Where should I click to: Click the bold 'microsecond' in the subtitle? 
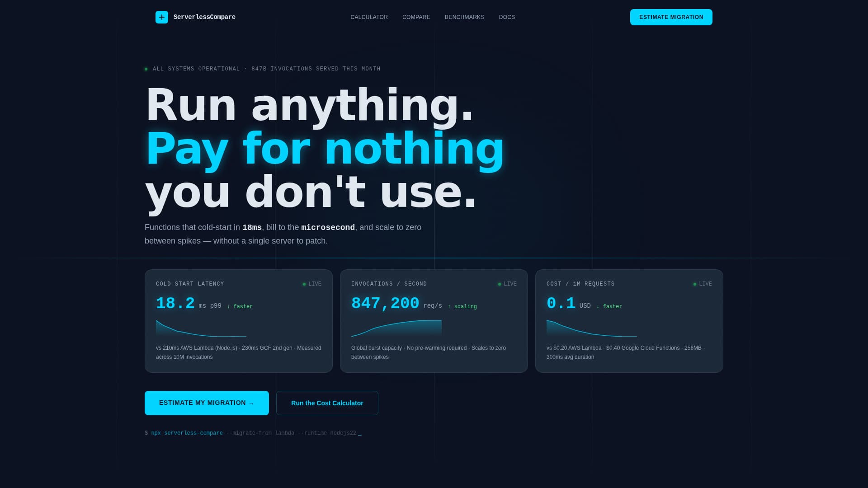(328, 227)
